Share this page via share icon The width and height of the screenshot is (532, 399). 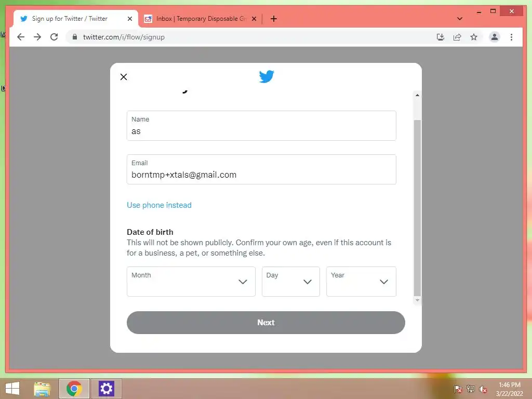click(457, 37)
